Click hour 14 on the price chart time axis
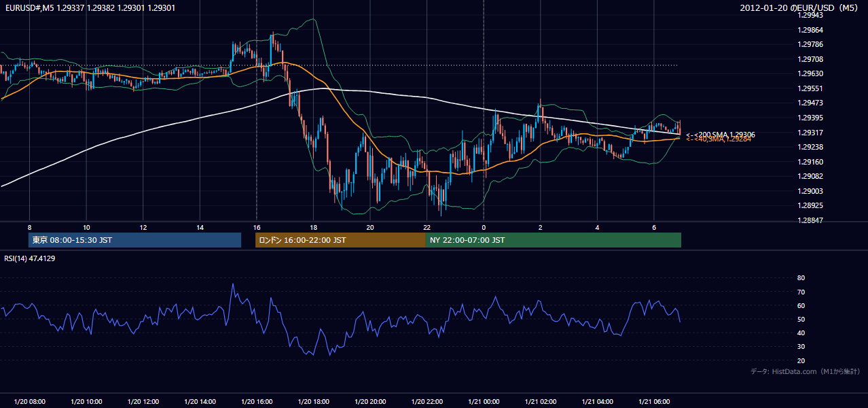 tap(200, 227)
